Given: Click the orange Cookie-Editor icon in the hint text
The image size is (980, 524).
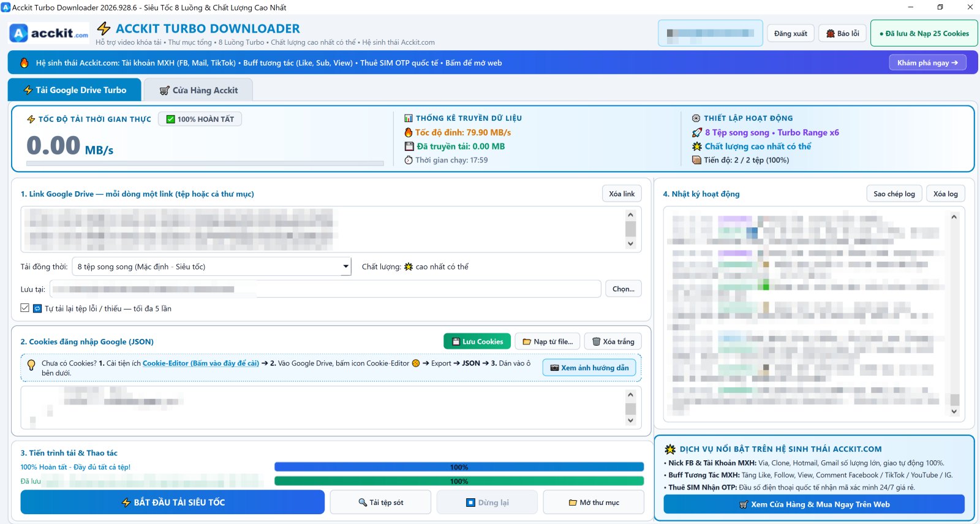Looking at the screenshot, I should [x=416, y=363].
